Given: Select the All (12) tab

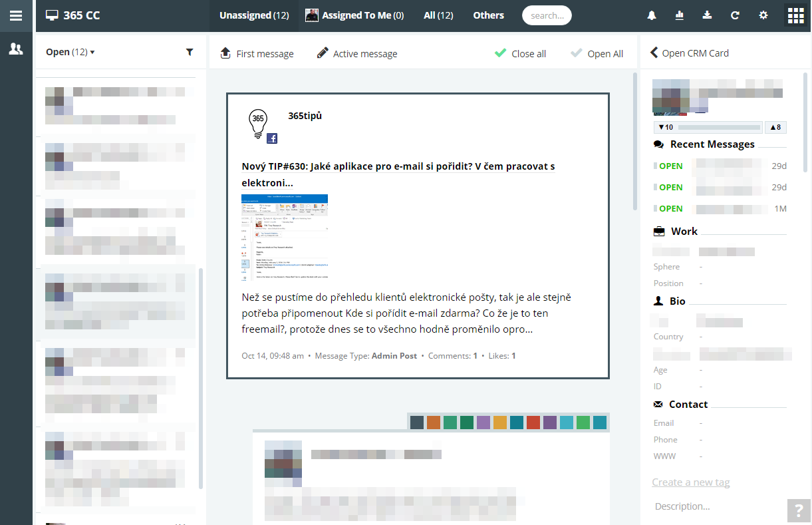Looking at the screenshot, I should 438,15.
